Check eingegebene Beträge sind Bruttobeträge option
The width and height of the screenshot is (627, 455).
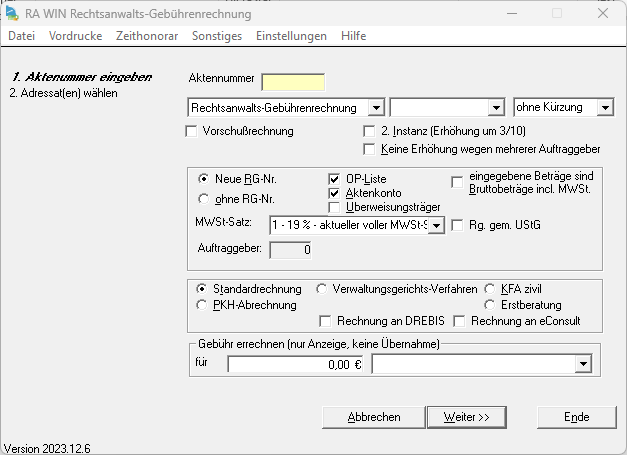[x=457, y=182]
